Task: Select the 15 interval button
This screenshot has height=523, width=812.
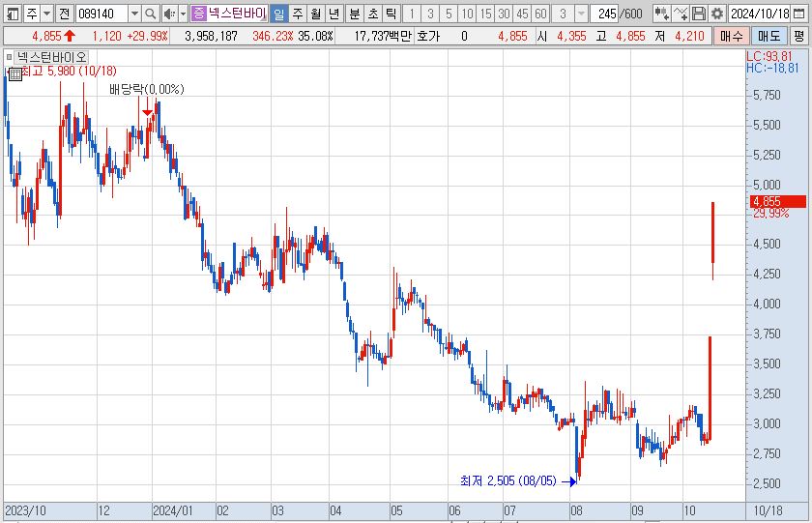Action: (x=485, y=14)
